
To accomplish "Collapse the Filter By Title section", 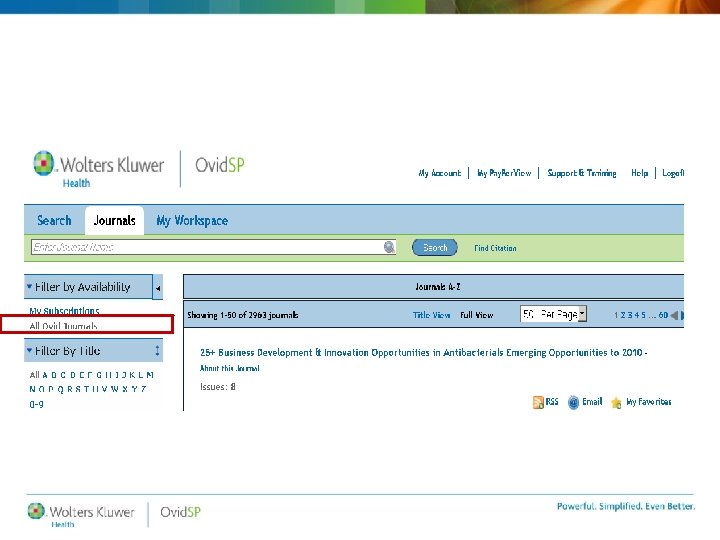I will pyautogui.click(x=29, y=350).
